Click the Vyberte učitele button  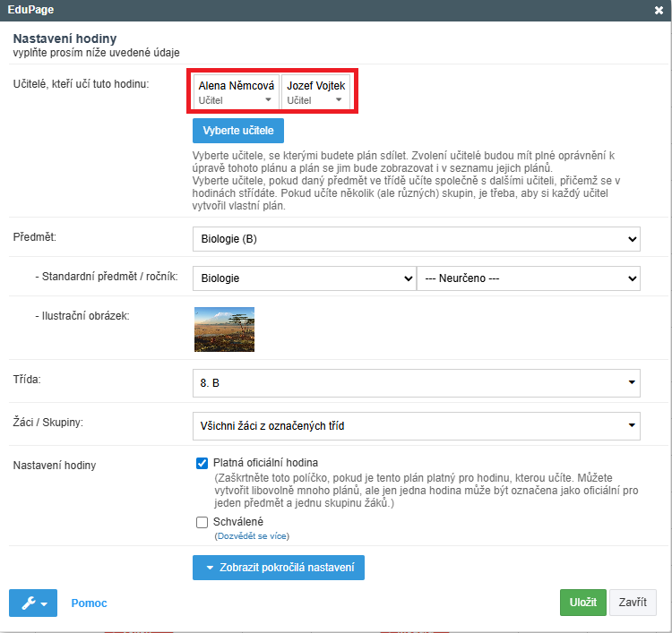pos(237,130)
